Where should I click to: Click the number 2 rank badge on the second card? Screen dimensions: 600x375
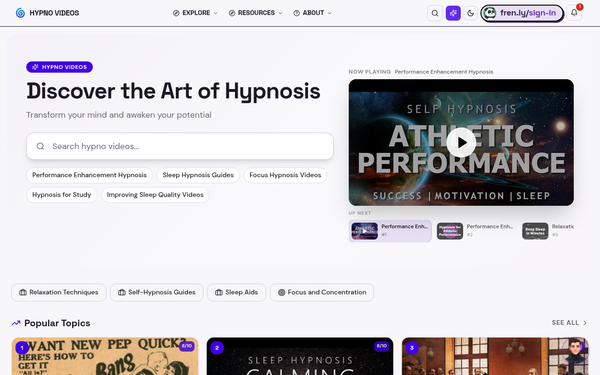click(217, 348)
